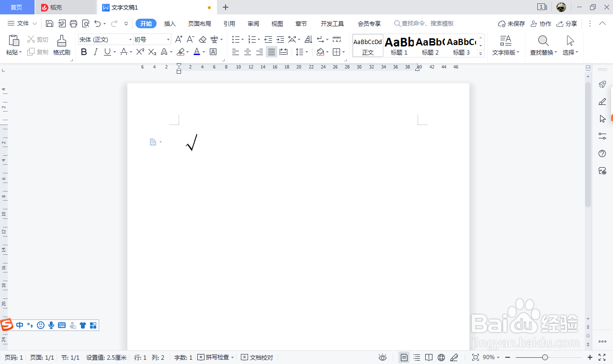
Task: Toggle Justify alignment button
Action: click(x=272, y=52)
